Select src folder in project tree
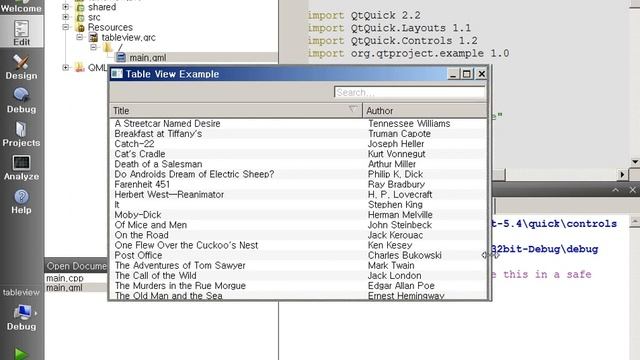640x360 pixels. (94, 17)
